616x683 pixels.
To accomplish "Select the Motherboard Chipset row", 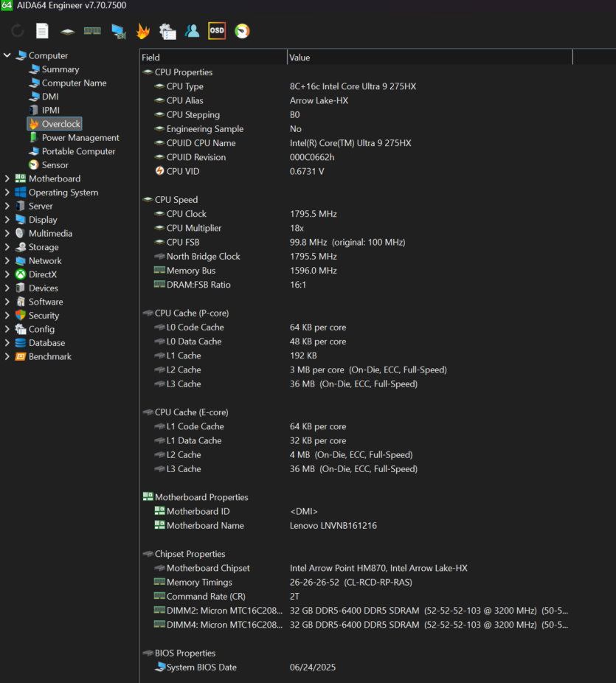I will point(356,568).
